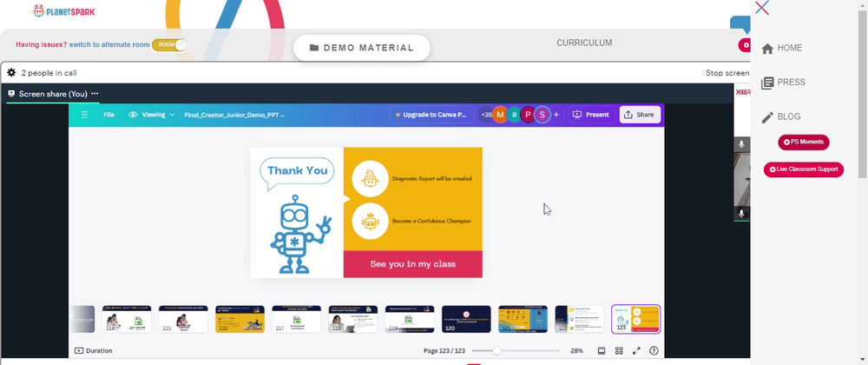Viewport: 868px width, 365px height.
Task: Click the fullscreen arrows icon
Action: pos(636,350)
